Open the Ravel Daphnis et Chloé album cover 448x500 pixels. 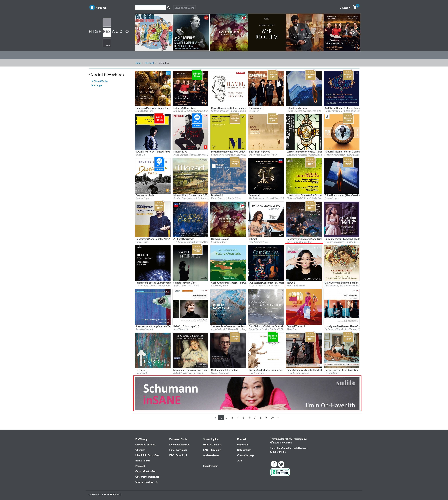228,88
